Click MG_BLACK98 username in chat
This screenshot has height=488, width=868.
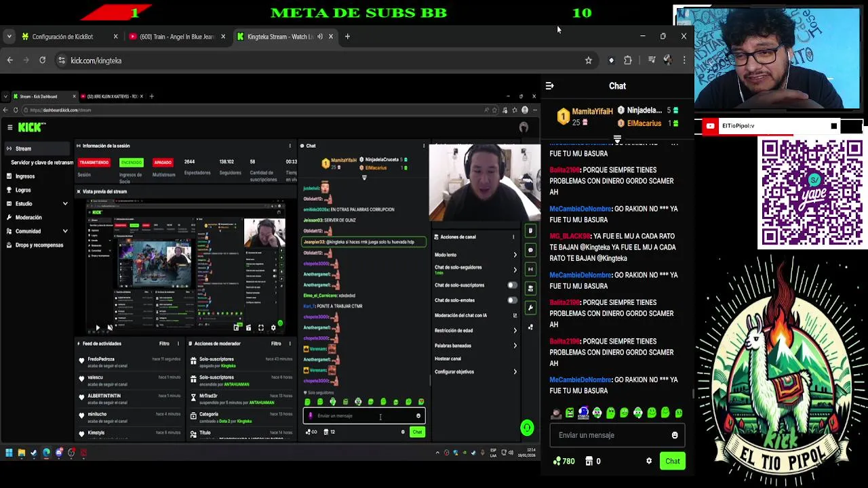570,237
